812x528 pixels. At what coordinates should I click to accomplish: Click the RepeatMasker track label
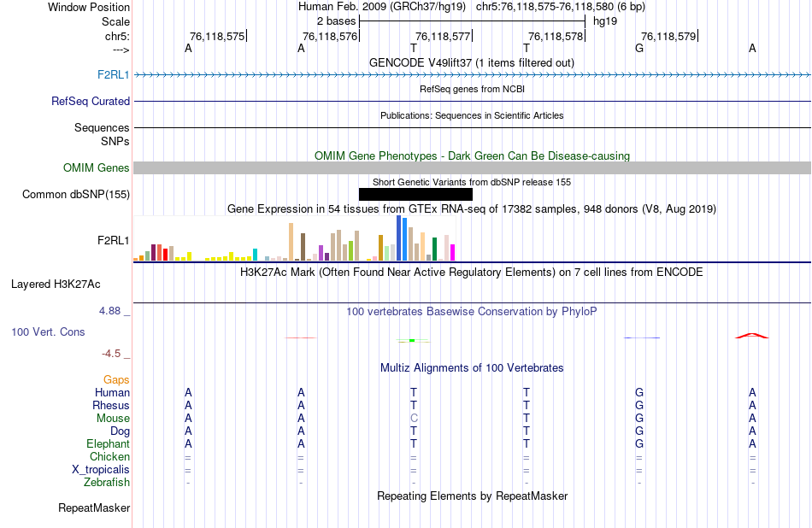point(94,508)
